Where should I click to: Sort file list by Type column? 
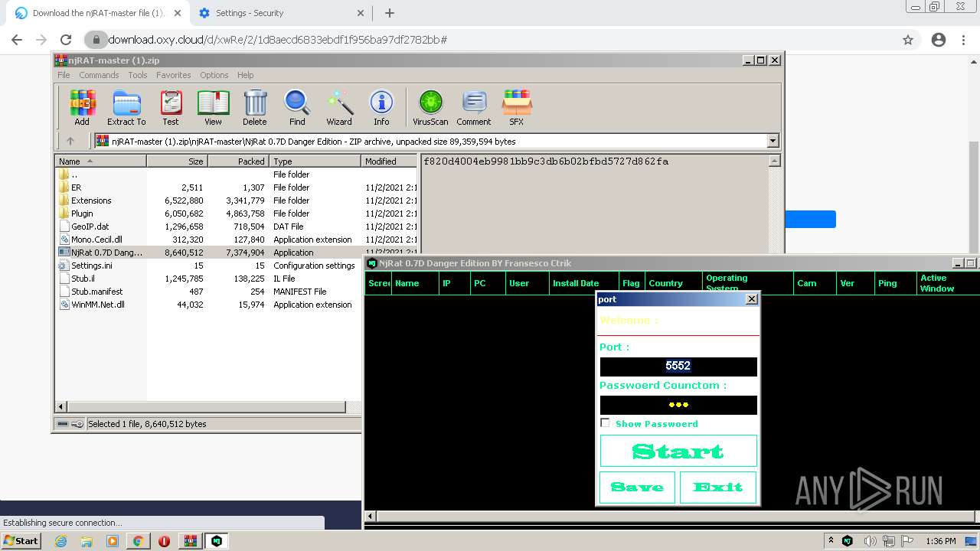tap(315, 161)
